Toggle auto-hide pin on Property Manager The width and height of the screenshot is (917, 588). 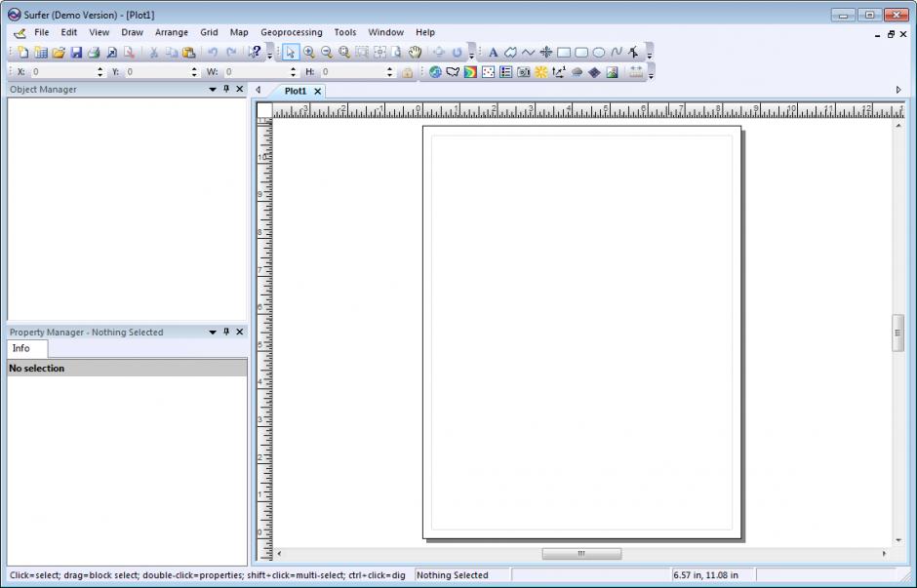(x=226, y=332)
